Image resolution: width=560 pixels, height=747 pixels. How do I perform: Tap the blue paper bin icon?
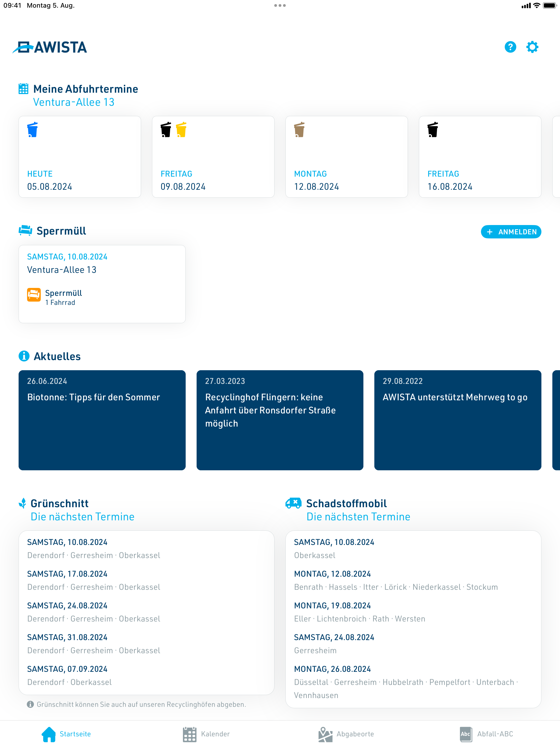tap(33, 130)
